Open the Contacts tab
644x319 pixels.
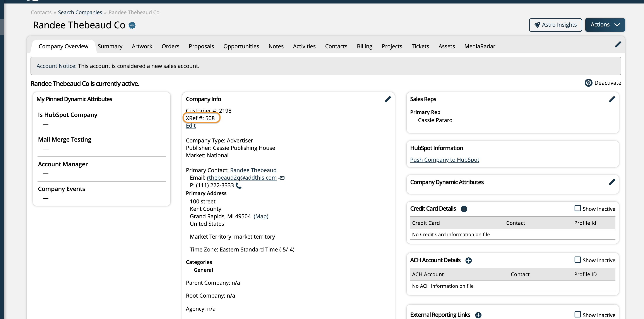click(x=336, y=46)
